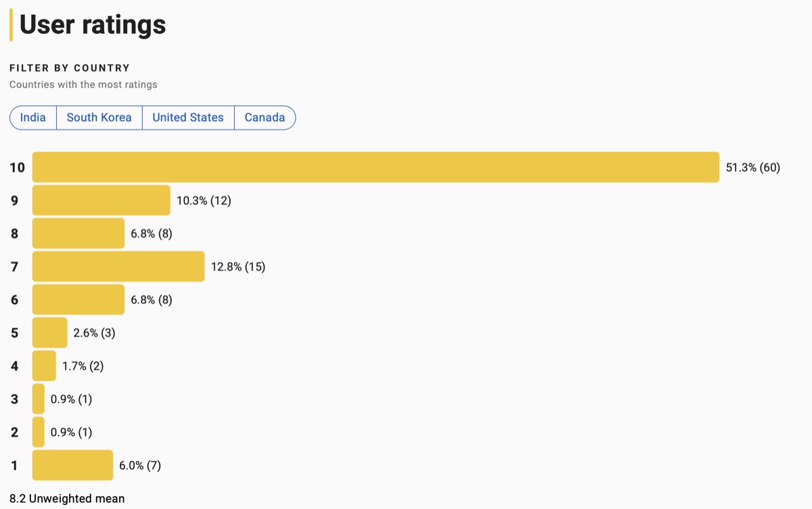The height and width of the screenshot is (509, 812).
Task: Click the small bar for rating 4
Action: point(44,366)
